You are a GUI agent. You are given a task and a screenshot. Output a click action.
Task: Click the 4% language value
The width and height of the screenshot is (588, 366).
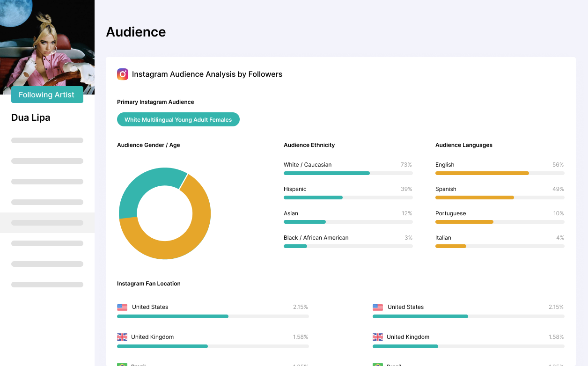click(x=560, y=238)
